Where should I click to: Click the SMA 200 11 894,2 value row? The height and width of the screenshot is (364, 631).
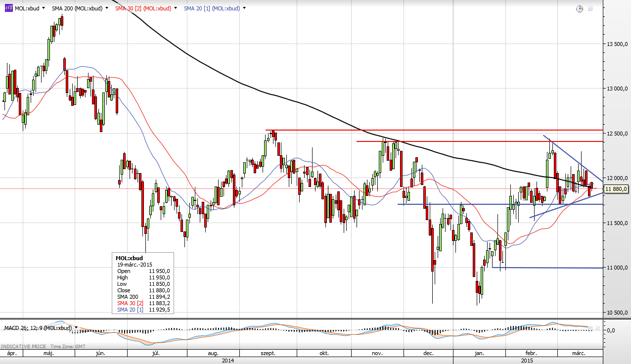(143, 297)
